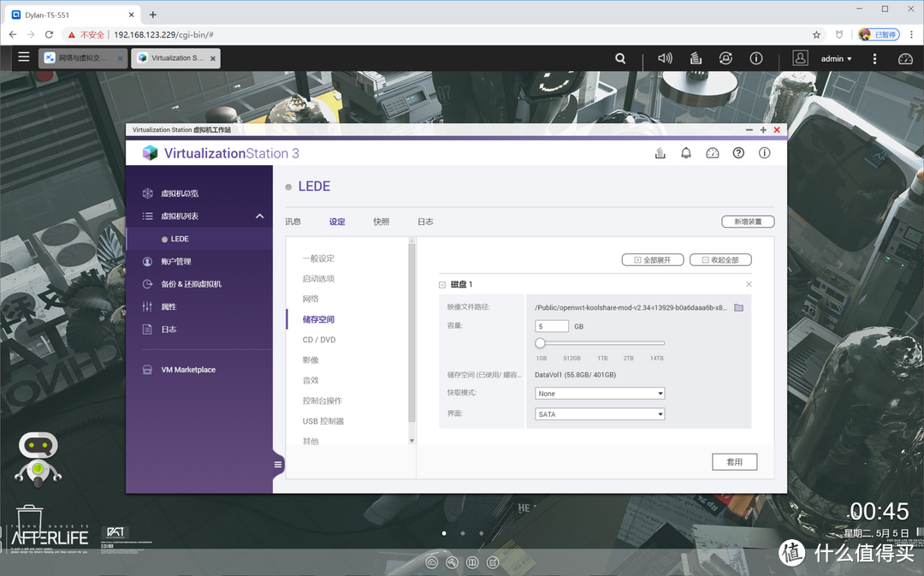Open QTS event notifications info icon
Viewport: 924px width, 576px height.
[756, 58]
